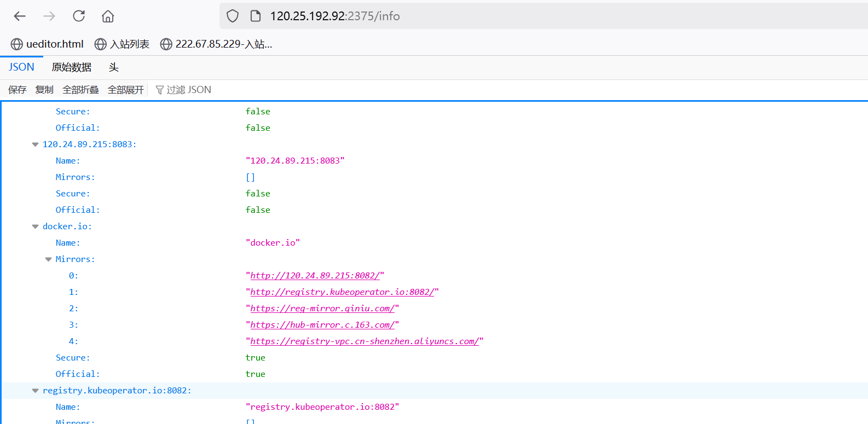
Task: Click the 保存 save button
Action: (x=17, y=90)
